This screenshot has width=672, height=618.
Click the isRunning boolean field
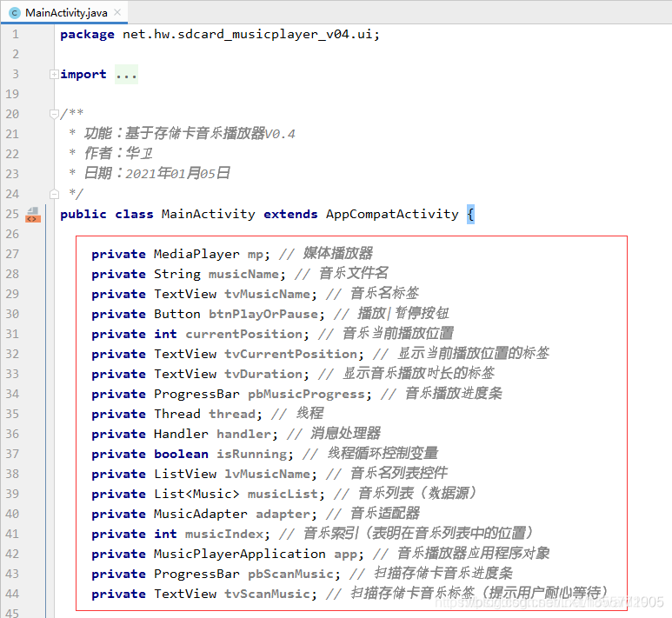click(252, 454)
